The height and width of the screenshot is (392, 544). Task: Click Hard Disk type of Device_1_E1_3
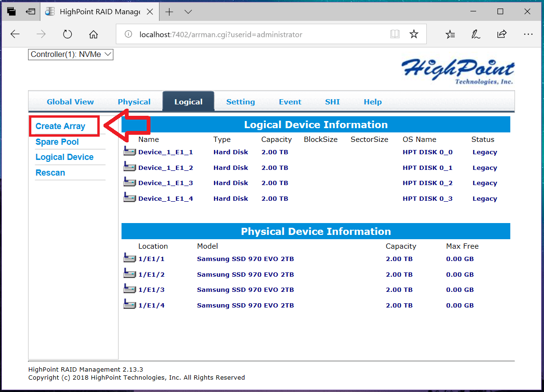231,183
